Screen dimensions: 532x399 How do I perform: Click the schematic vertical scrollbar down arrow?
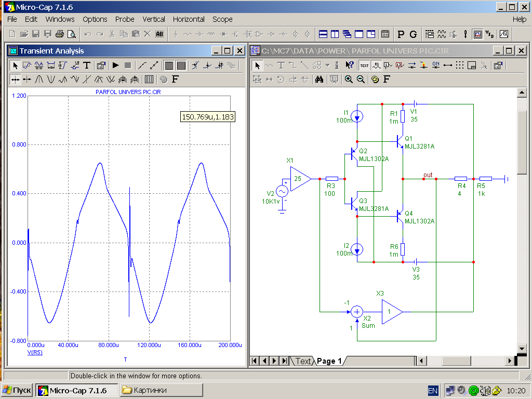tap(522, 348)
